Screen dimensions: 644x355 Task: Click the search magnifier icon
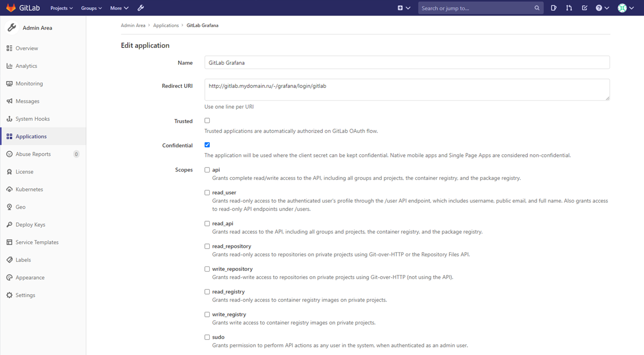click(537, 8)
